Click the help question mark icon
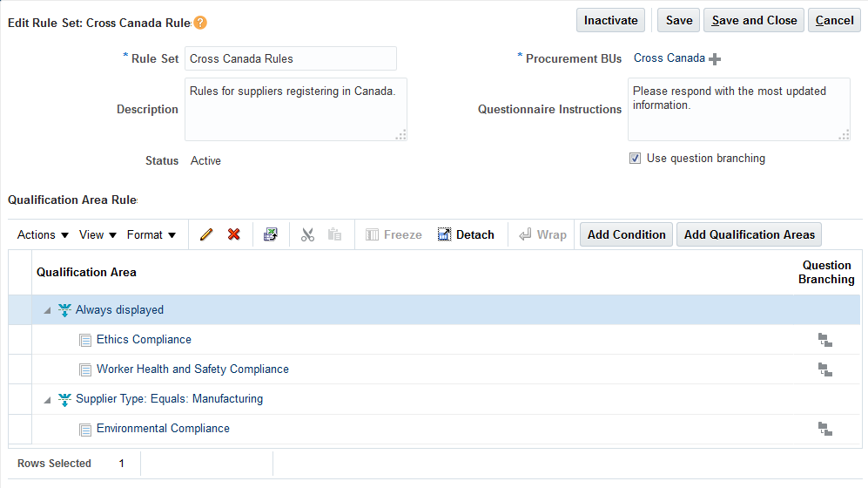Image resolution: width=868 pixels, height=488 pixels. pyautogui.click(x=200, y=23)
